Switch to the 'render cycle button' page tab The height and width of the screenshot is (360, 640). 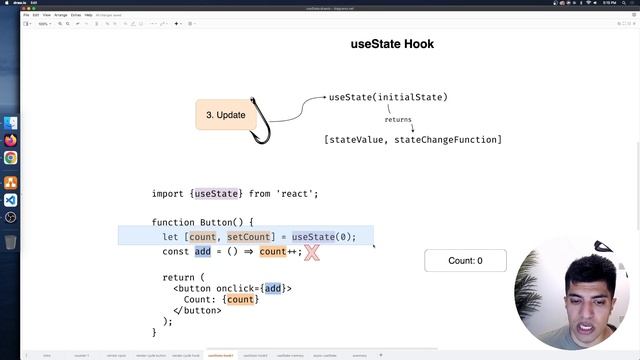tap(151, 356)
